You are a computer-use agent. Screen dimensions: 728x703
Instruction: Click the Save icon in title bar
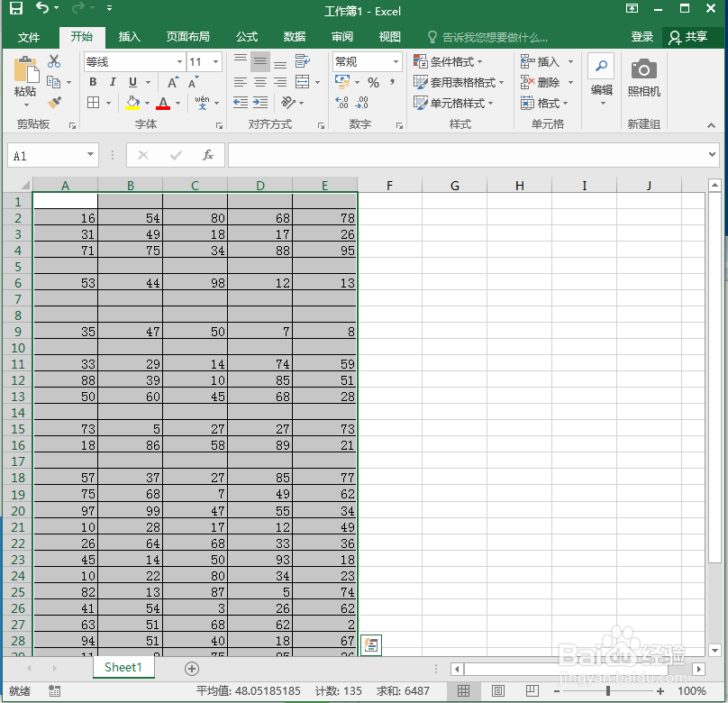click(16, 8)
